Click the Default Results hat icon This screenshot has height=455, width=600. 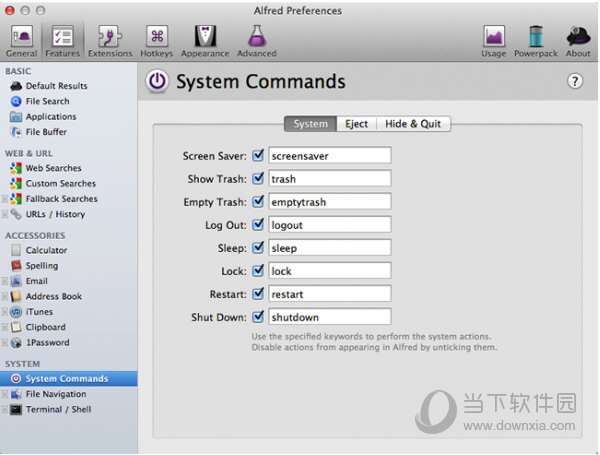tap(16, 86)
